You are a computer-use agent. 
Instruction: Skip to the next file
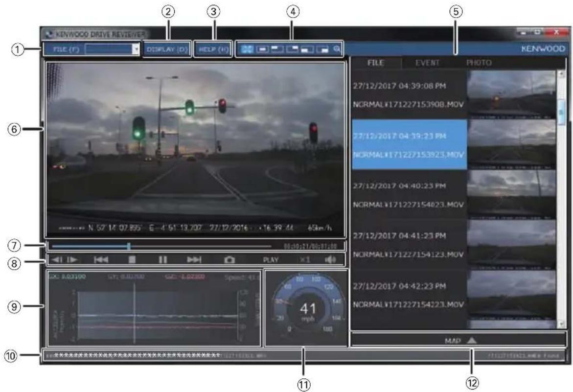pyautogui.click(x=194, y=260)
